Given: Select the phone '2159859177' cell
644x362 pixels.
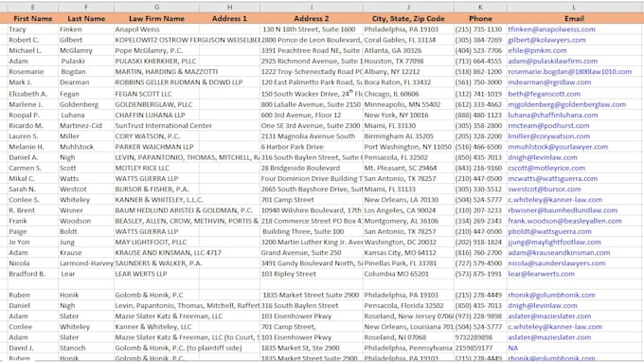Looking at the screenshot, I should tap(480, 348).
